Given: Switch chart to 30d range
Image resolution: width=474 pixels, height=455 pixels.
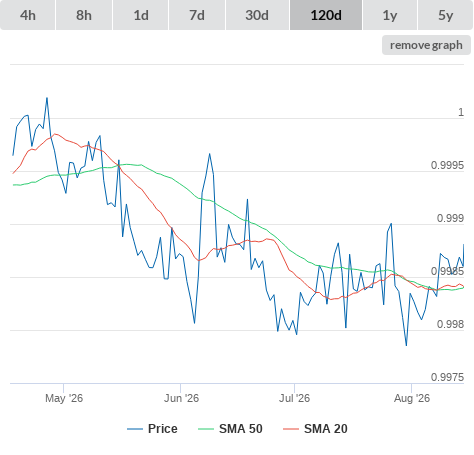Looking at the screenshot, I should [x=257, y=15].
